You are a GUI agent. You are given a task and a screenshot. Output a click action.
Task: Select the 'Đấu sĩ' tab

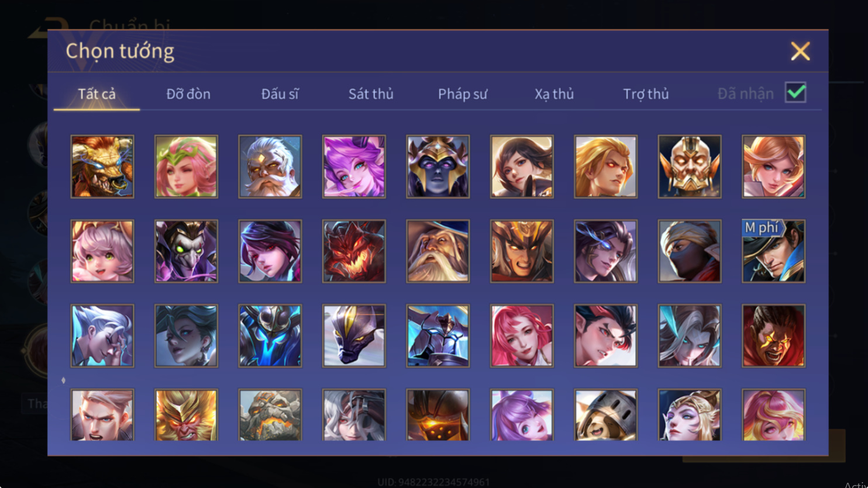pyautogui.click(x=280, y=94)
